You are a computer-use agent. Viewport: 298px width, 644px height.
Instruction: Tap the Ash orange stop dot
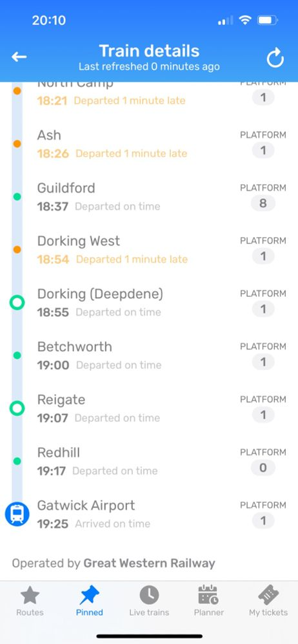(x=17, y=144)
